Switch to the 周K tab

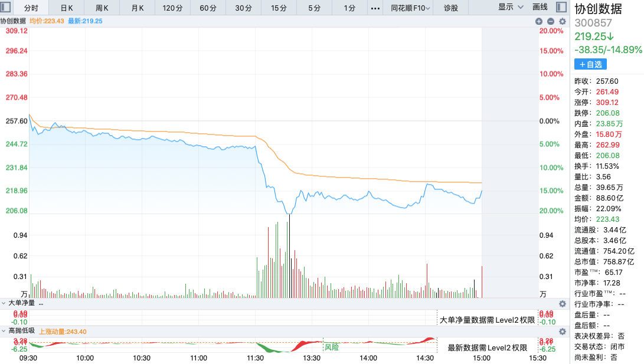pos(102,8)
